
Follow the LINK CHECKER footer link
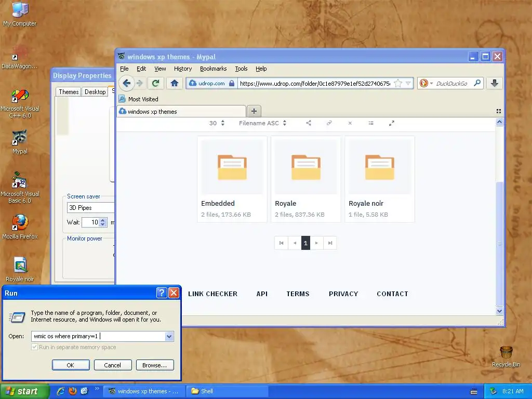click(212, 294)
